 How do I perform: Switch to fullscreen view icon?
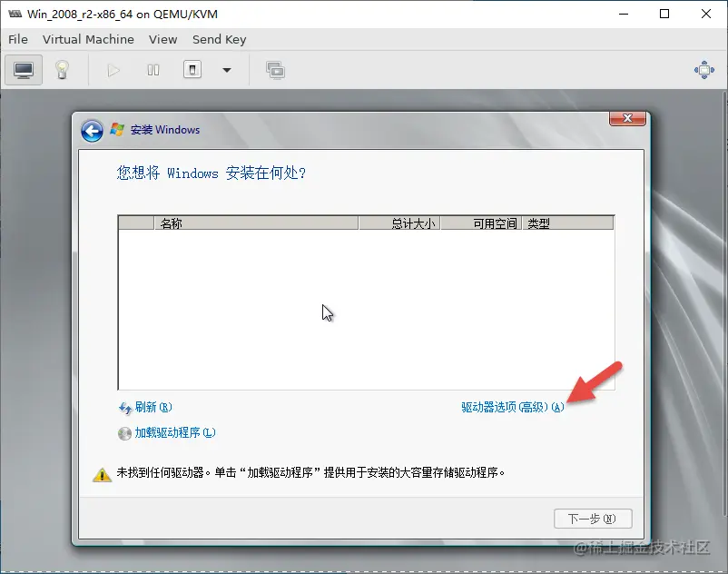[x=704, y=70]
